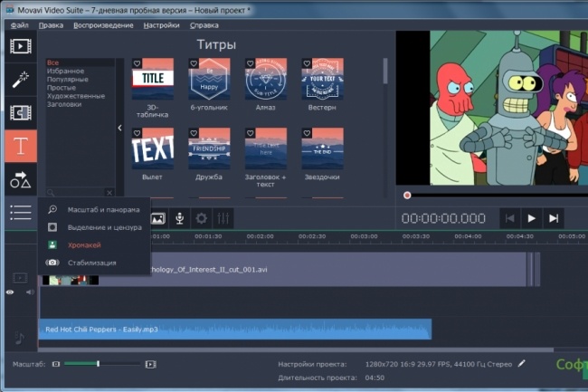The image size is (588, 392).
Task: Click the audio track music note icon
Action: click(x=20, y=338)
